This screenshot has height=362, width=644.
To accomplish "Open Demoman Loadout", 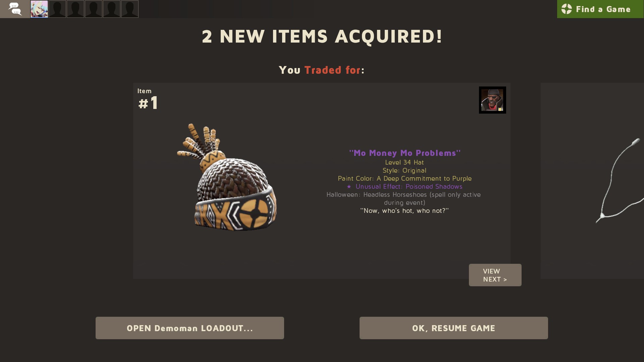I will click(x=190, y=328).
